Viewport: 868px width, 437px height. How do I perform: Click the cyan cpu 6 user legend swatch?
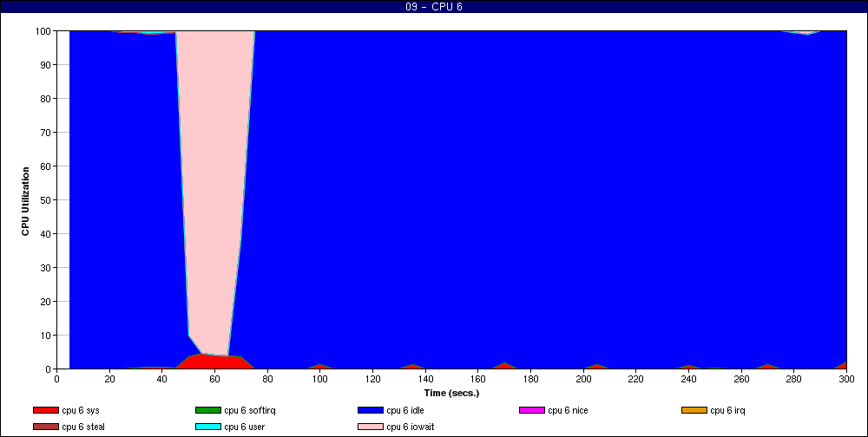coord(207,427)
